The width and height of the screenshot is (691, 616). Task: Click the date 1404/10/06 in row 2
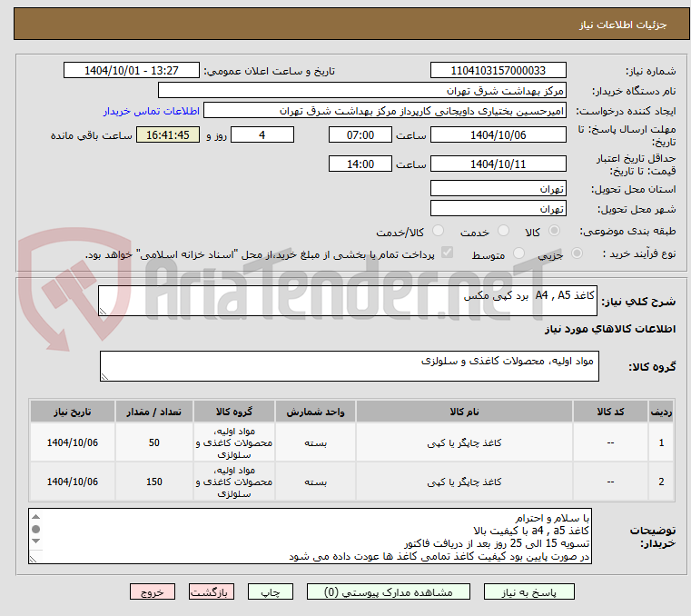pyautogui.click(x=73, y=482)
